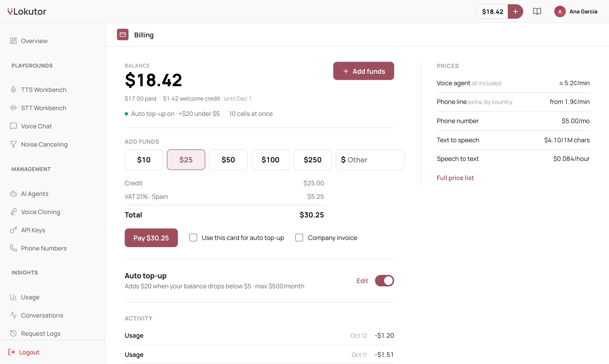Click the Lokutor logo
Screen dimensions: 609x364
(27, 11)
